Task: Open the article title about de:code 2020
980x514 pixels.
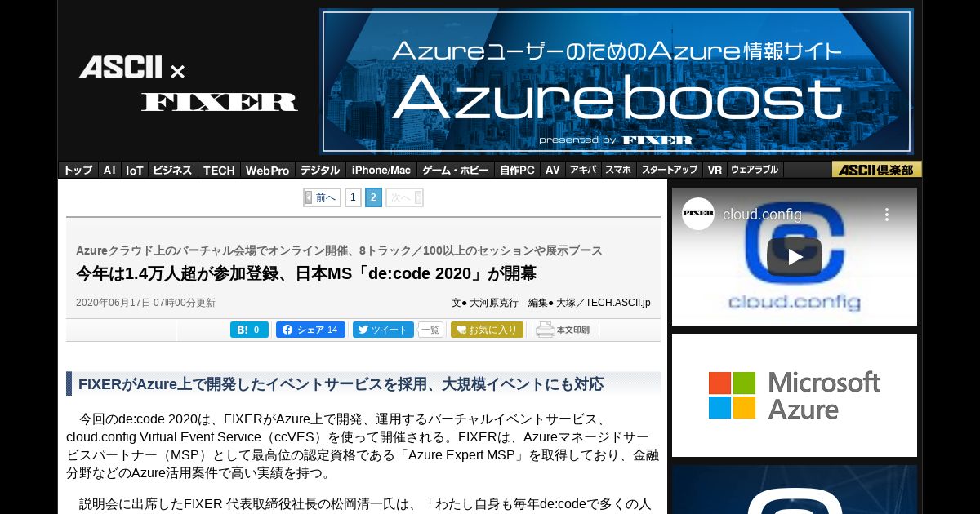Action: [306, 273]
